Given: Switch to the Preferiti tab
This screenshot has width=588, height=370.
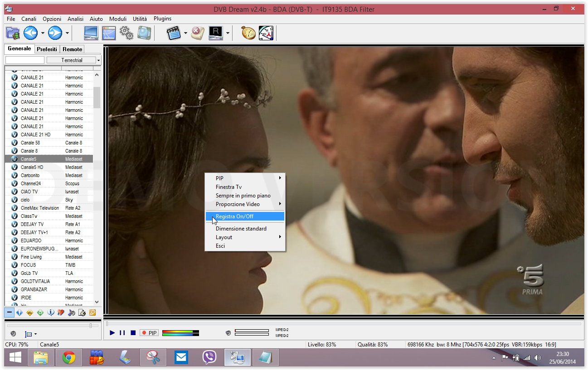Looking at the screenshot, I should click(47, 49).
